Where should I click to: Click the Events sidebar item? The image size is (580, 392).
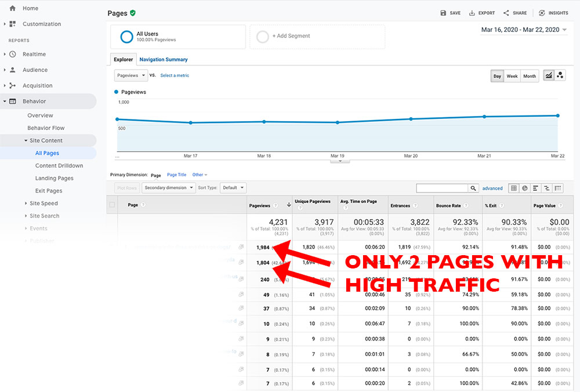[38, 228]
